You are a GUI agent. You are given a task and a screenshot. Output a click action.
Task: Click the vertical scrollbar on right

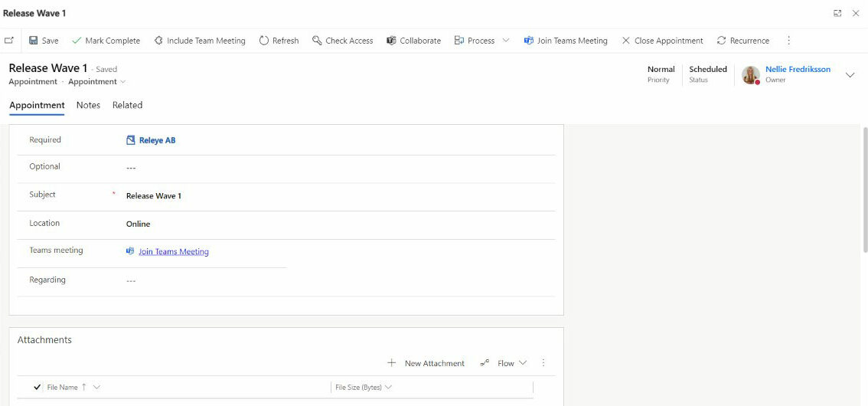pyautogui.click(x=864, y=192)
